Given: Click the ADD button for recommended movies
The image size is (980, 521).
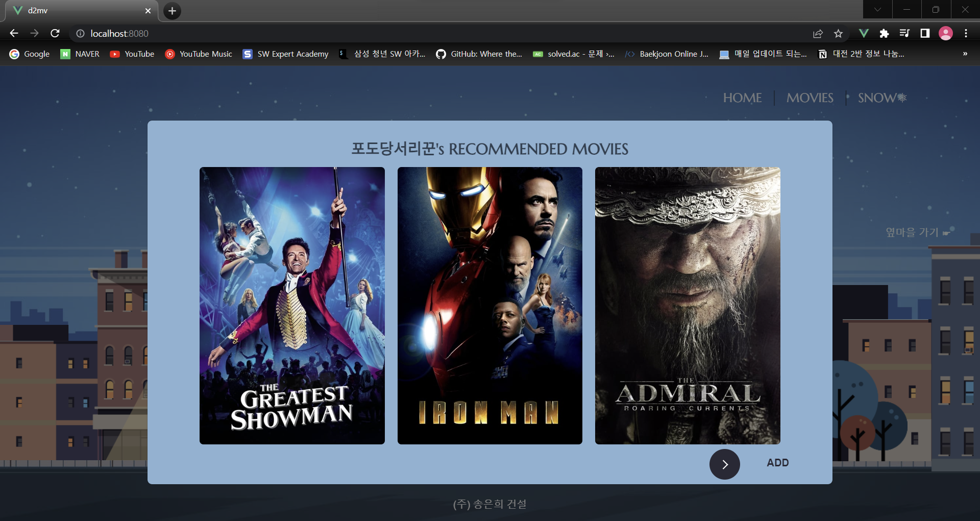Looking at the screenshot, I should coord(777,463).
